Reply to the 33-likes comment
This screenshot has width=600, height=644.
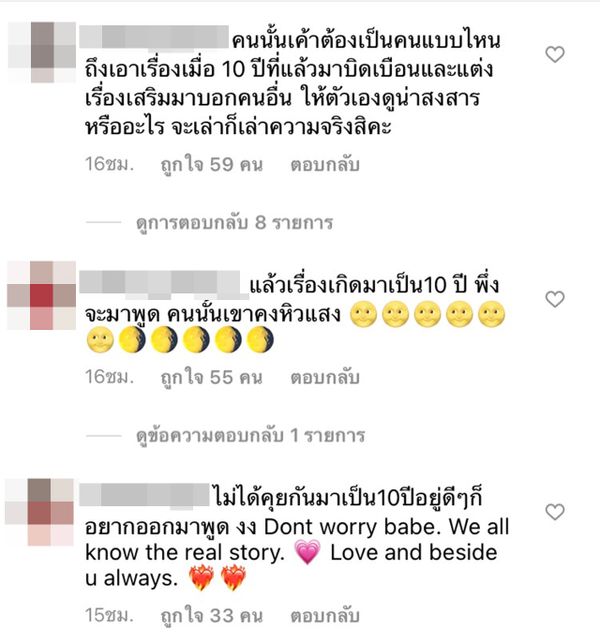(325, 615)
